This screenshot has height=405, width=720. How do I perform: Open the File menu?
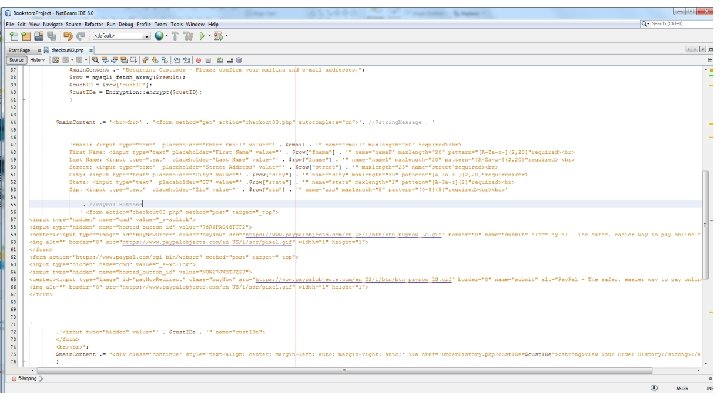pyautogui.click(x=10, y=24)
